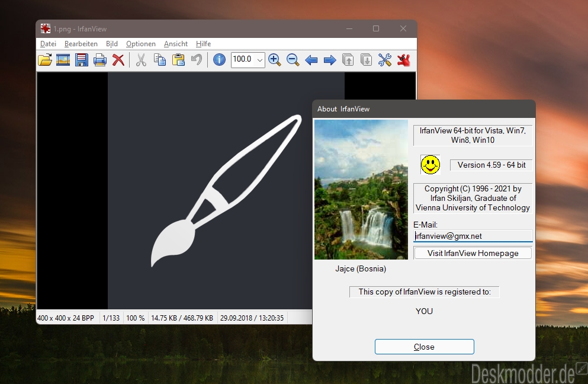Close the IrfanView main window
The height and width of the screenshot is (384, 588).
403,28
